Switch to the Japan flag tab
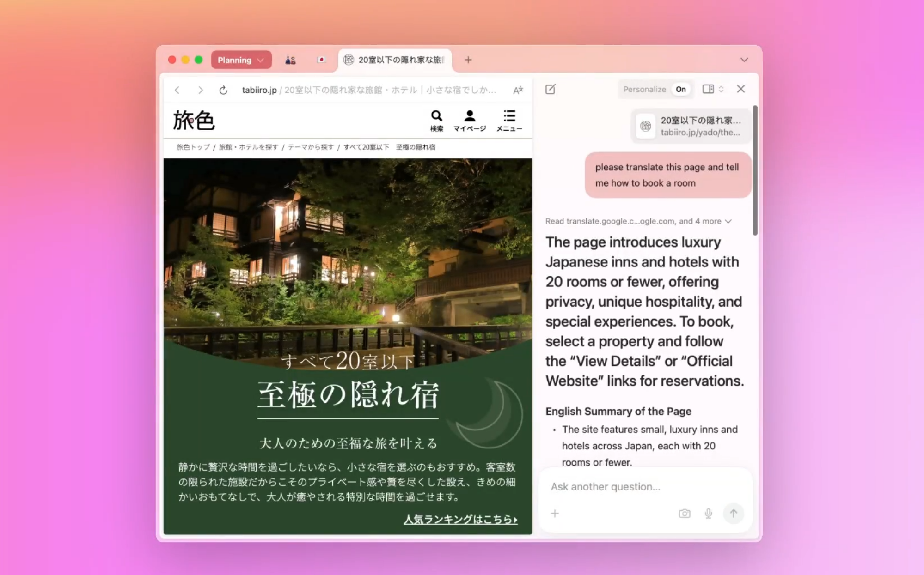 [321, 60]
